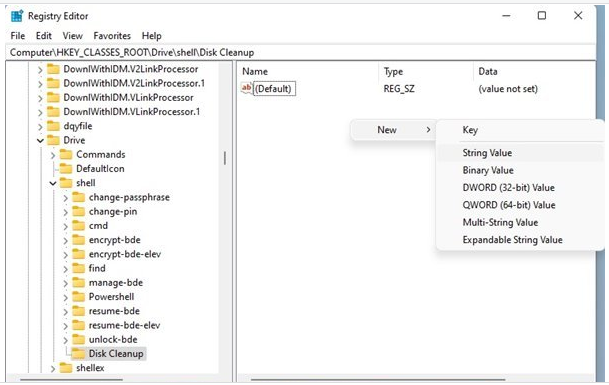609x385 pixels.
Task: Click the cmd folder icon
Action: (78, 226)
